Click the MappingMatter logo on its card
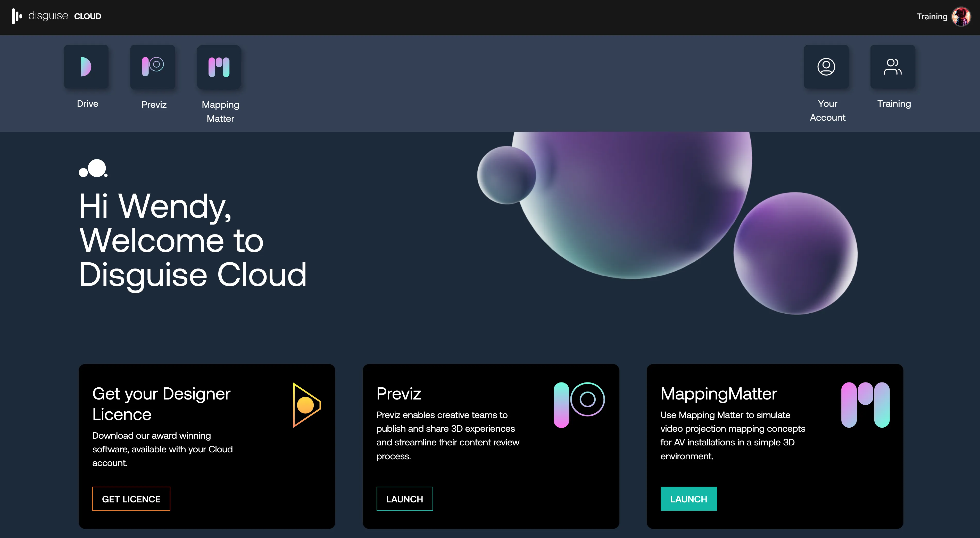980x538 pixels. coord(865,404)
